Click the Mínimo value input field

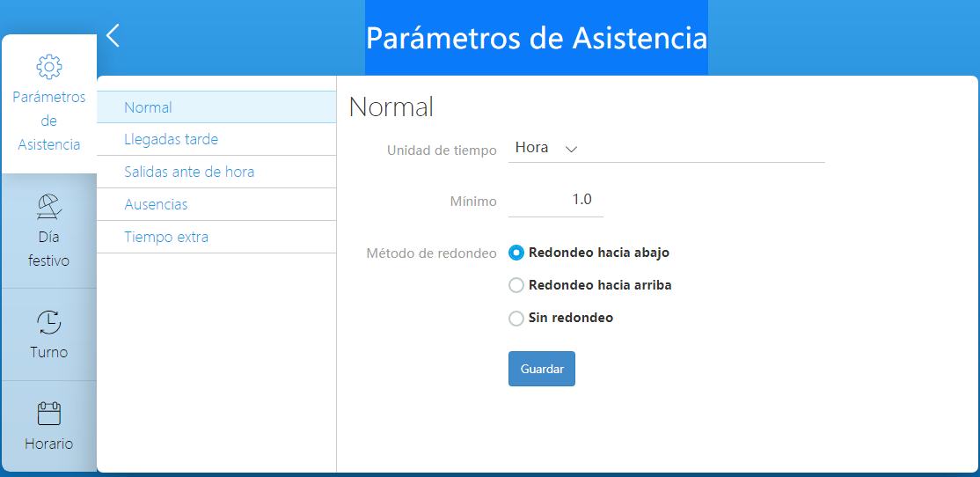556,201
